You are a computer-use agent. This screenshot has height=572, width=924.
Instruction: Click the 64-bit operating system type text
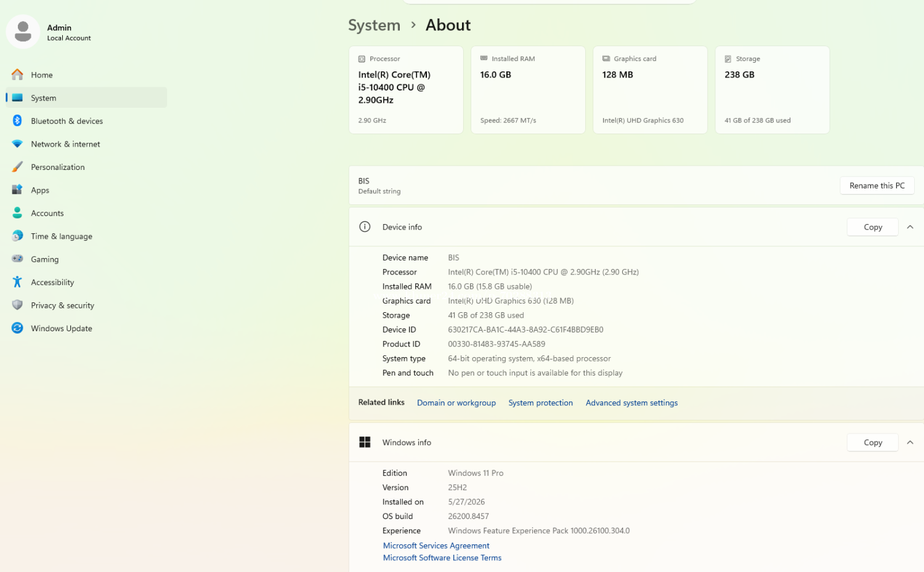pyautogui.click(x=529, y=358)
